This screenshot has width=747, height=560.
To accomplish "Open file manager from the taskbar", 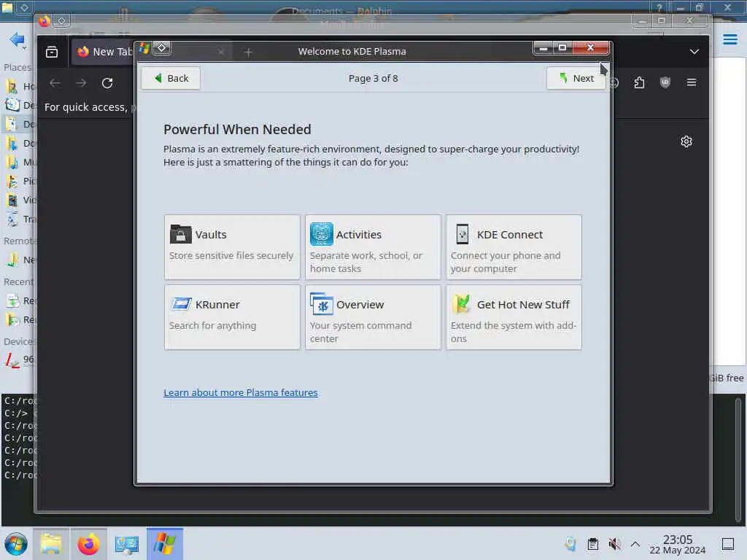I will (x=51, y=544).
